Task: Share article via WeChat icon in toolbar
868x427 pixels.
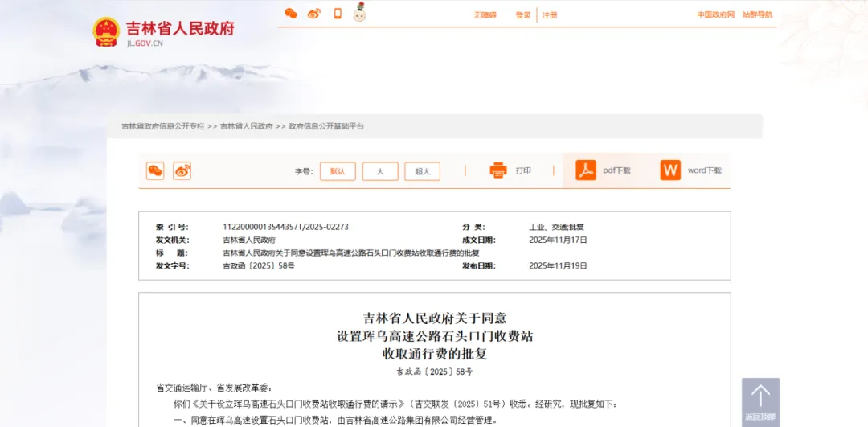Action: click(x=155, y=170)
